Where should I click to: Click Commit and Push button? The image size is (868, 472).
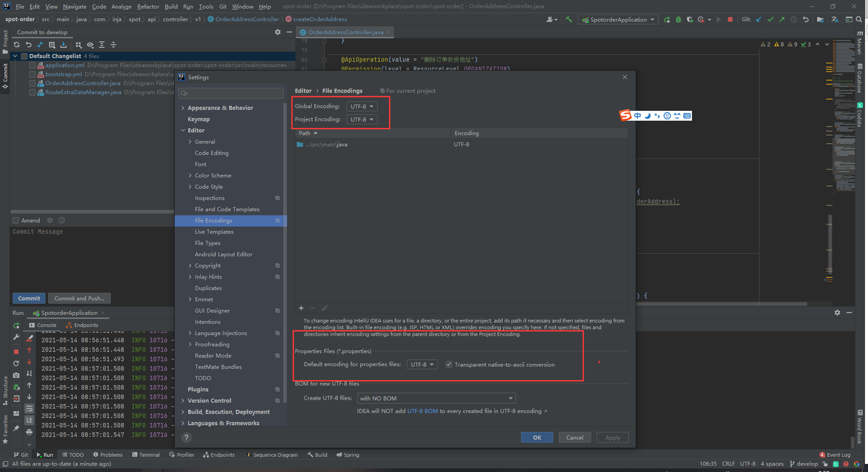coord(79,298)
